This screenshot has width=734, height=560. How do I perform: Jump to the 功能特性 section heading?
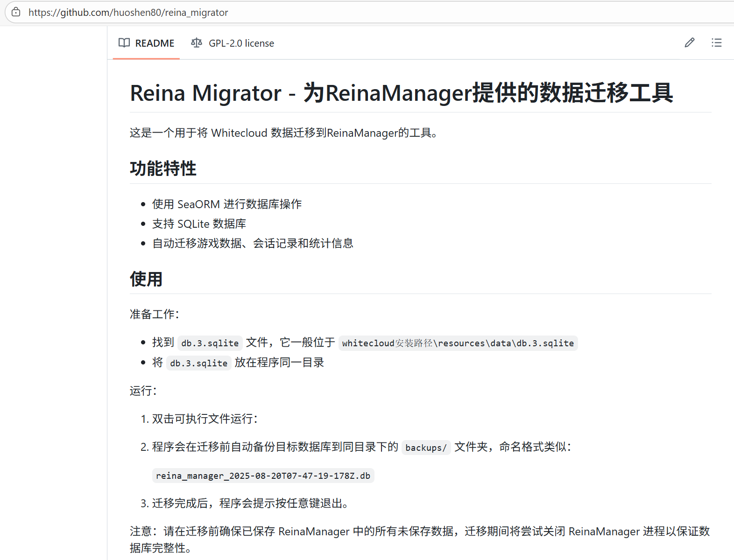coord(163,168)
